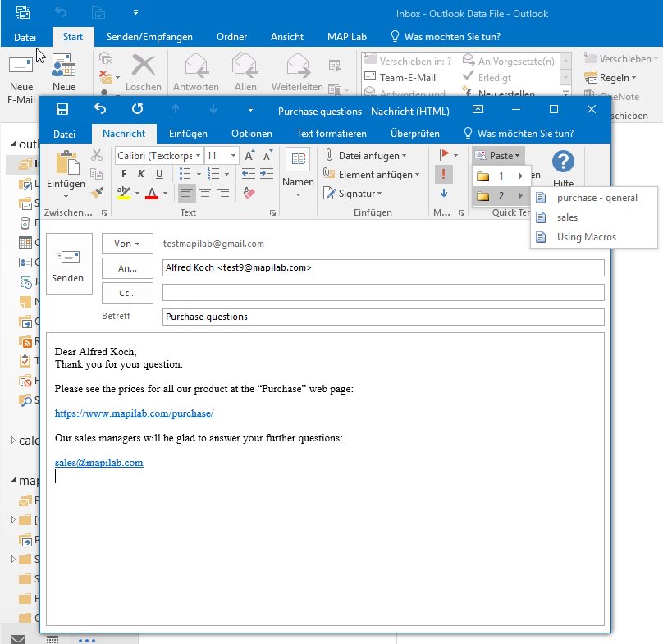Click the sales@mapilab.com email link
Screen dimensions: 663x644
pyautogui.click(x=99, y=462)
